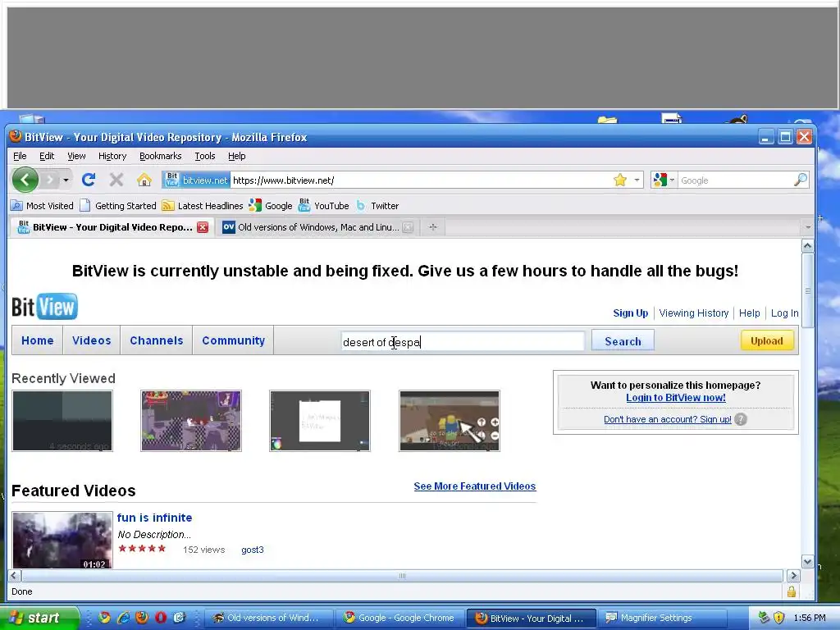Open a new tab with plus button
The image size is (840, 630).
(433, 227)
